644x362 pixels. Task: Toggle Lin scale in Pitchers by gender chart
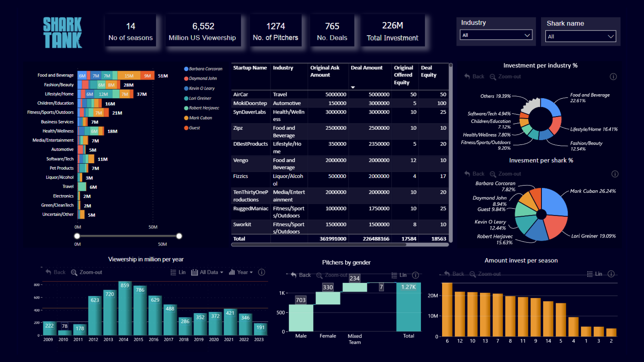[x=399, y=275]
